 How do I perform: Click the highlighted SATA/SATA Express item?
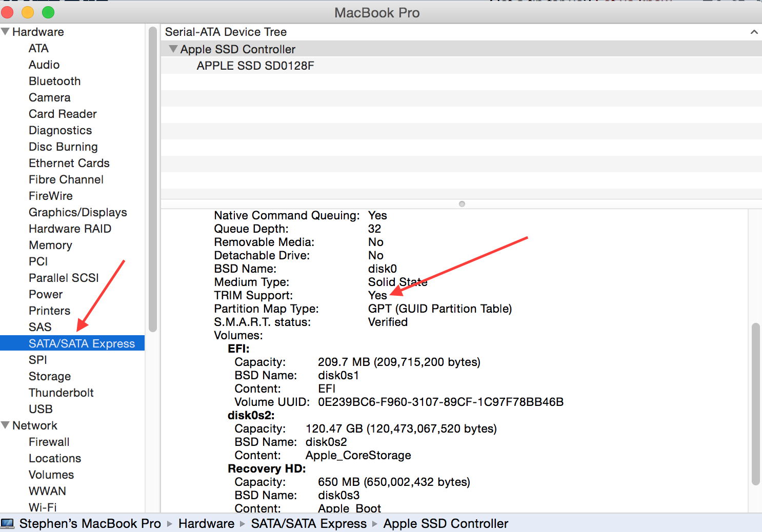pos(72,343)
